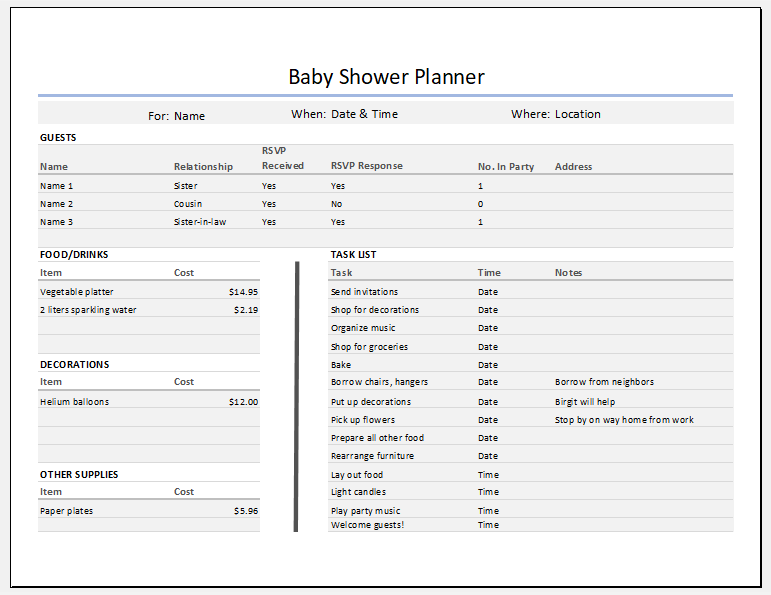Select the OTHER SUPPLIES heading
Screen dimensions: 771x595
coord(79,475)
